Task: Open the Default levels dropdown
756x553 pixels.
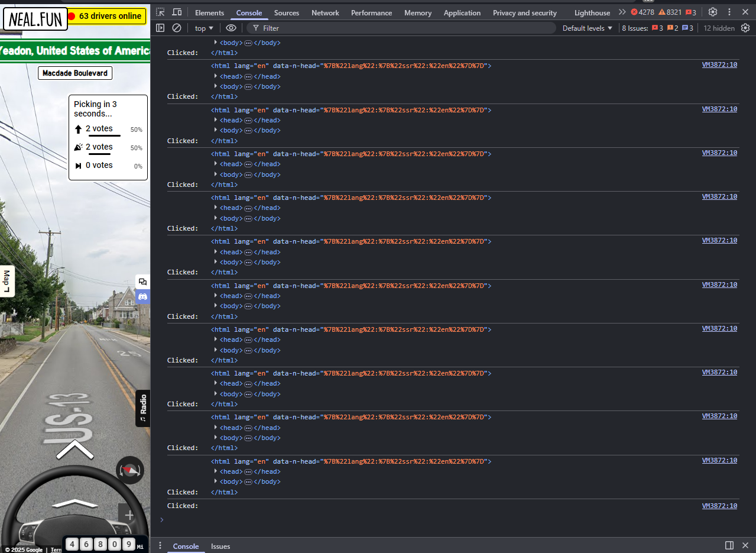Action: [588, 28]
